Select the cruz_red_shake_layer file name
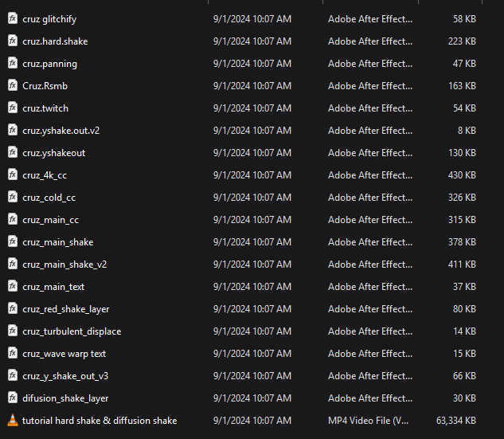Image resolution: width=504 pixels, height=439 pixels. pyautogui.click(x=65, y=308)
